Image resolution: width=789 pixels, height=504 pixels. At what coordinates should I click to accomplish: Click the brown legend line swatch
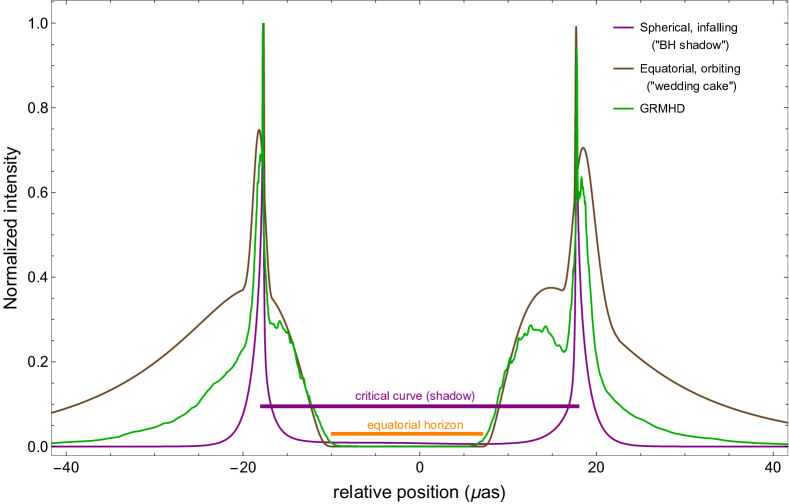tap(623, 69)
